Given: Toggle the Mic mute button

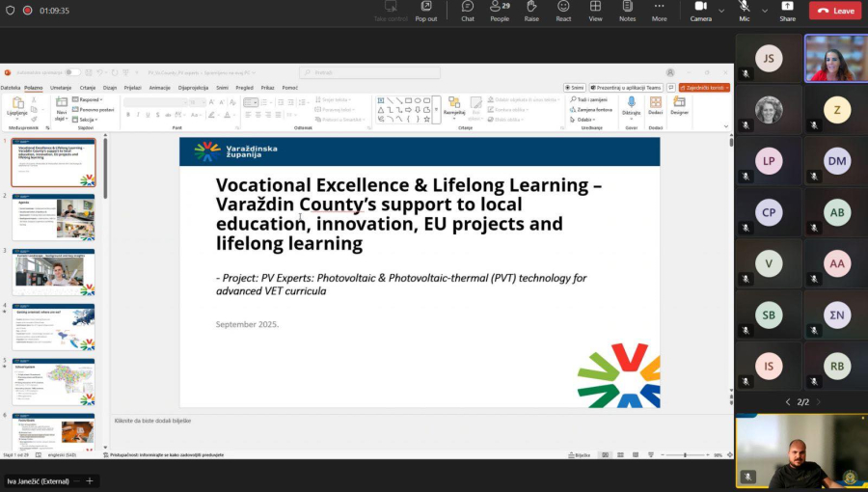Looking at the screenshot, I should [x=745, y=10].
